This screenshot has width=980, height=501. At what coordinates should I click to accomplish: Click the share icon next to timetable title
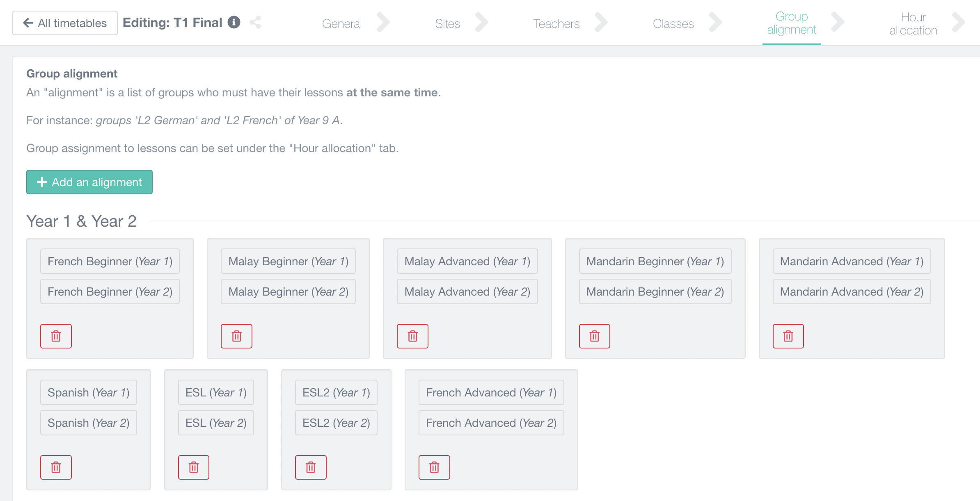click(x=255, y=22)
